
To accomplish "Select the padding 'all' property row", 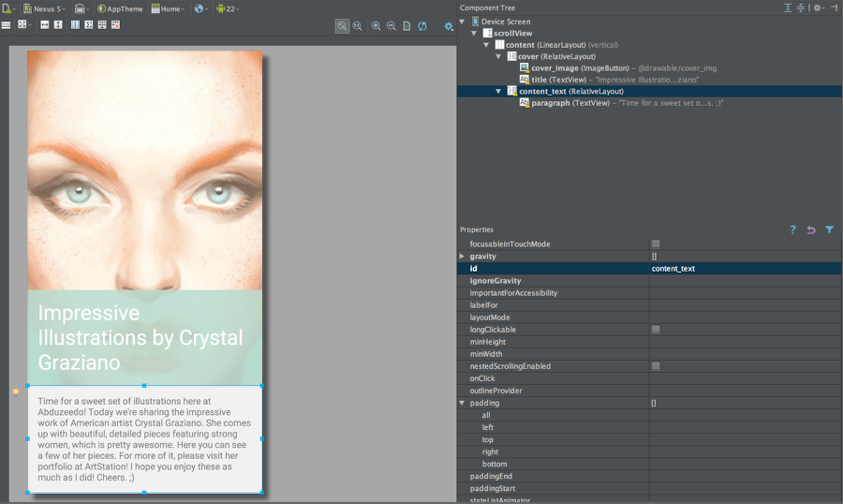I will pyautogui.click(x=649, y=415).
